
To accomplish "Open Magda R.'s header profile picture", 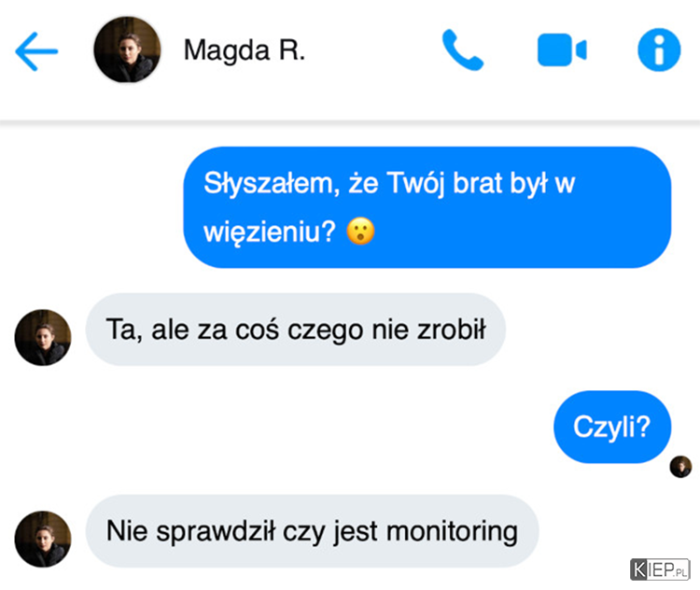I will click(x=127, y=49).
